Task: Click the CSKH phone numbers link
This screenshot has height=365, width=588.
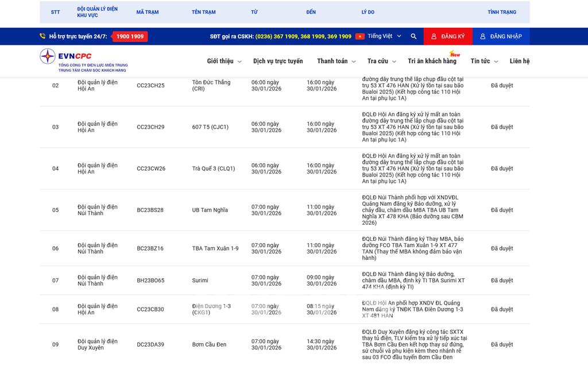Action: click(x=303, y=36)
